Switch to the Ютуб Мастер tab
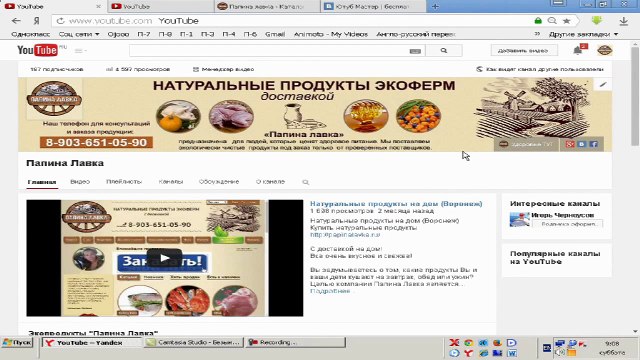 (373, 7)
